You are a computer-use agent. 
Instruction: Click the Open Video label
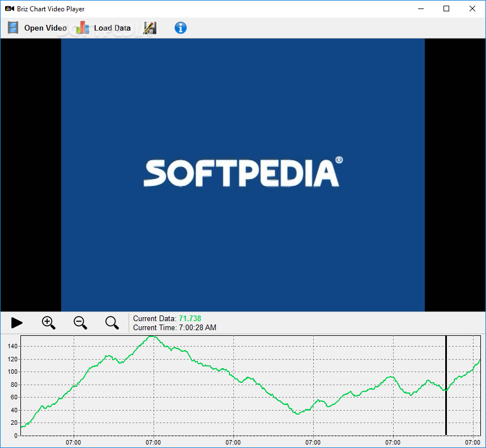coord(45,28)
